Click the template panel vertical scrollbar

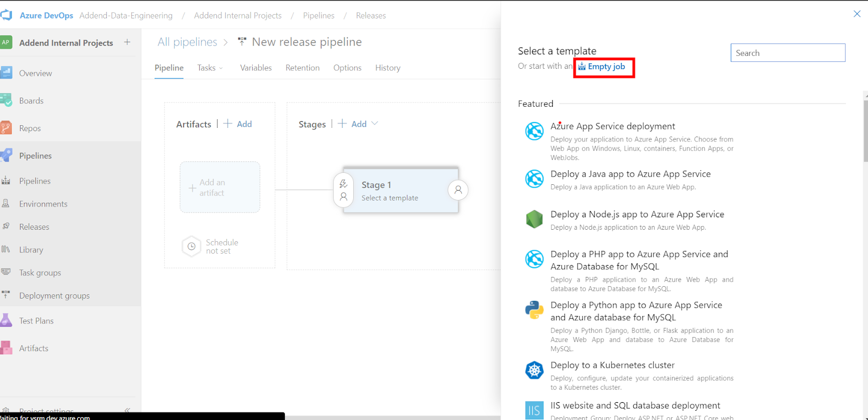(x=865, y=130)
